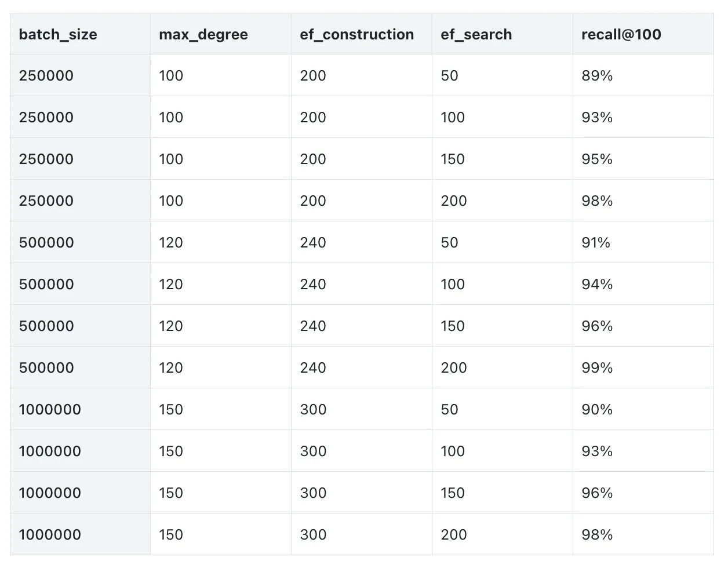Viewport: 728px width, 568px height.
Task: Click the ef_search column header
Action: coord(476,35)
